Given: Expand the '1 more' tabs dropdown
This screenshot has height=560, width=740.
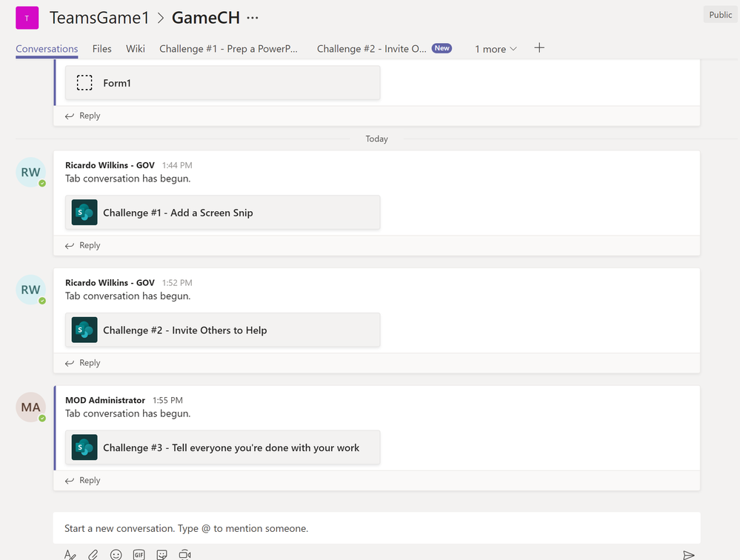Looking at the screenshot, I should click(x=496, y=49).
